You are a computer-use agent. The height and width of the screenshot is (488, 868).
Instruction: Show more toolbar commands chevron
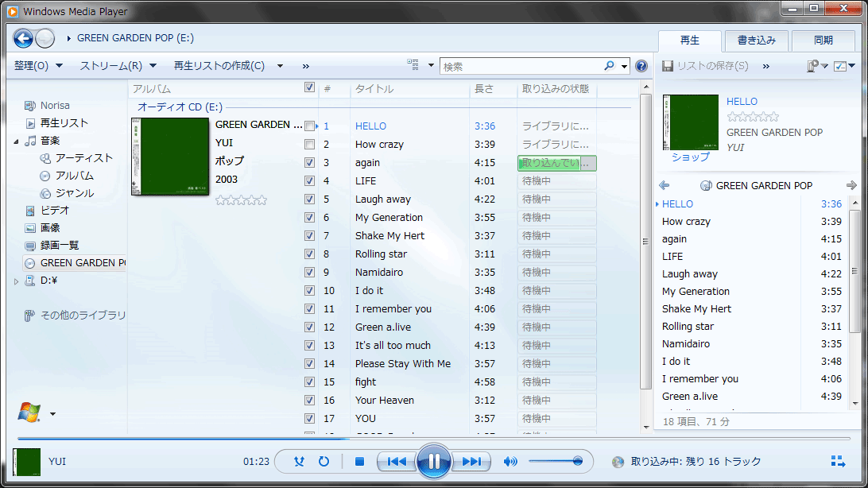point(305,67)
